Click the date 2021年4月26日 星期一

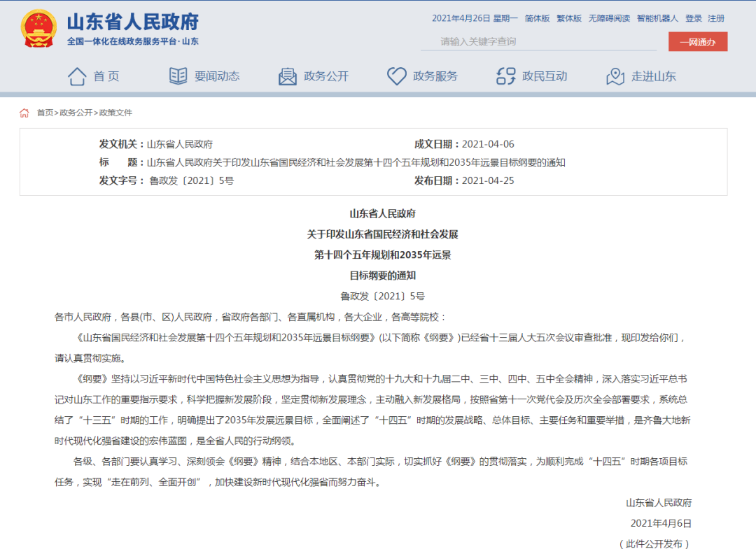(x=475, y=18)
